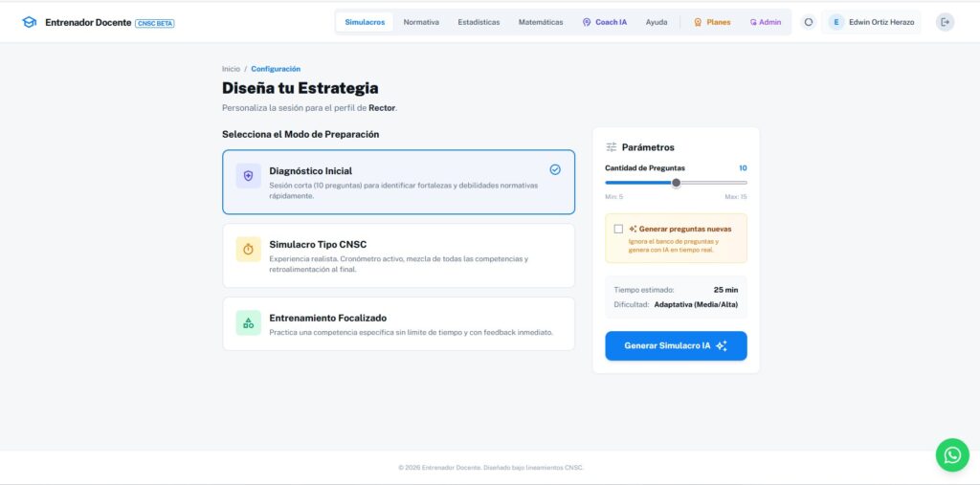980x485 pixels.
Task: Select the Diagnóstico Inicial checkmark
Action: [x=555, y=169]
